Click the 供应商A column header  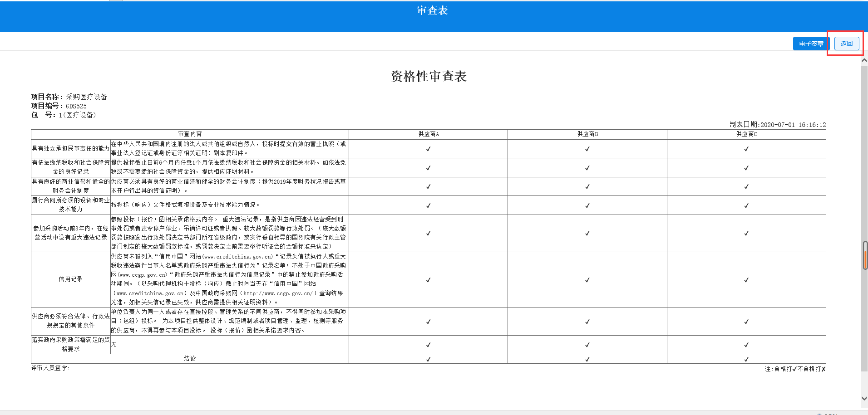(428, 134)
